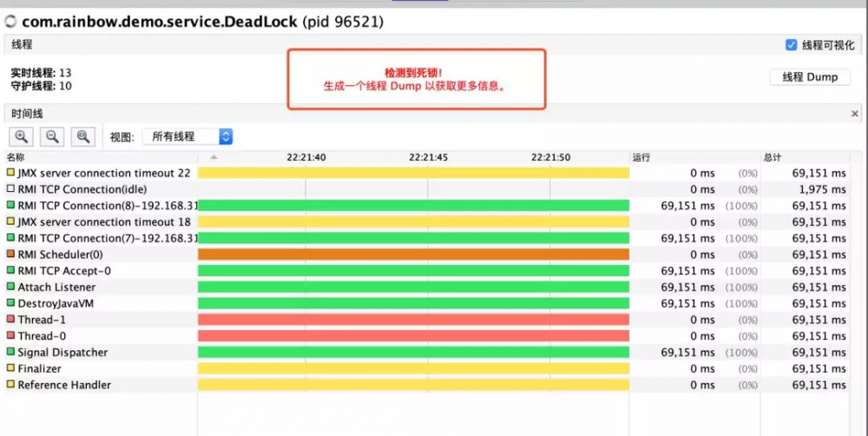Image resolution: width=868 pixels, height=436 pixels.
Task: Click the com.rainbow.demo.service.DeadLock title
Action: point(160,22)
